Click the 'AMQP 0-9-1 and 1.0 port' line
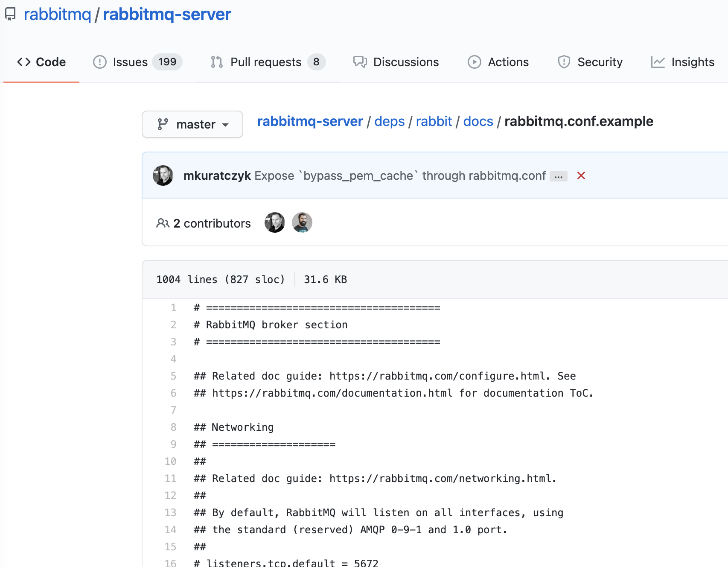Screen dimensions: 728x567 click(350, 529)
